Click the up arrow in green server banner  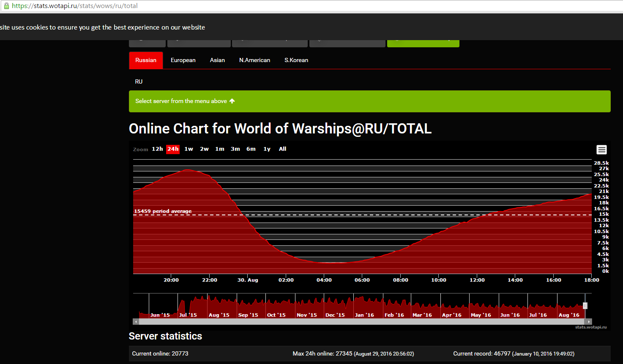(232, 101)
